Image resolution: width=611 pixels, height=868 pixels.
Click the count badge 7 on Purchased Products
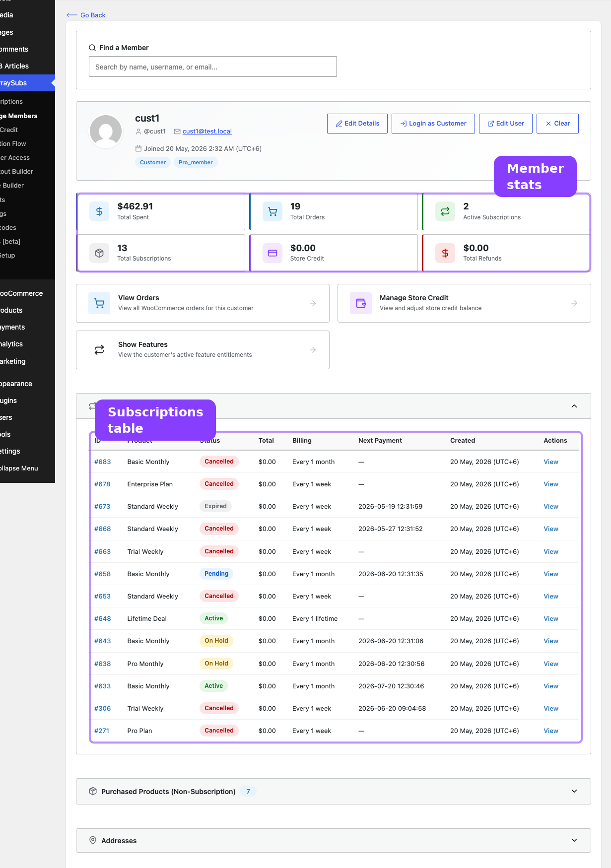248,791
